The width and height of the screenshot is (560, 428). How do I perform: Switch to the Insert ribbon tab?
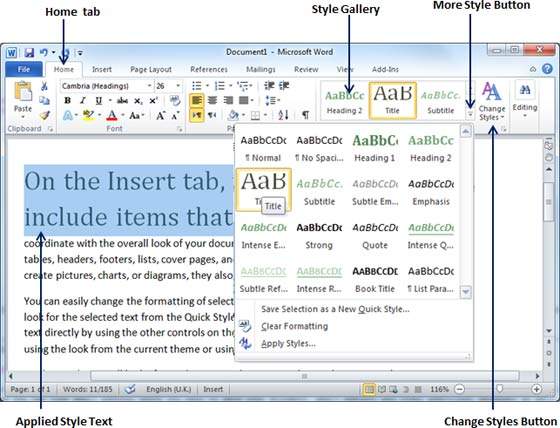[102, 69]
